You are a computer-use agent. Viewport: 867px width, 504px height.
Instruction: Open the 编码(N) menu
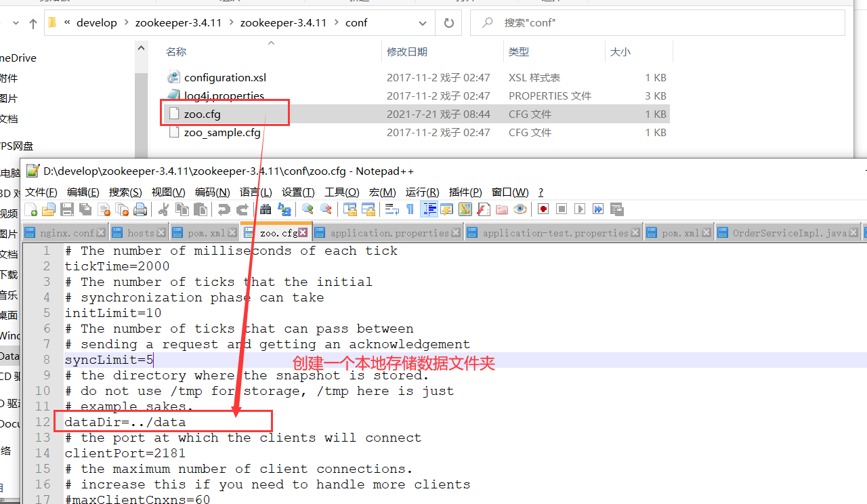point(212,192)
